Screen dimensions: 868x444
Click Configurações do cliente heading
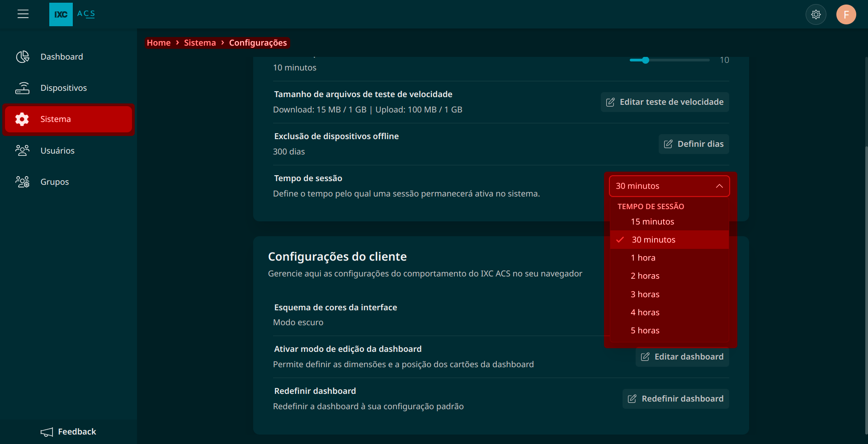pyautogui.click(x=337, y=257)
